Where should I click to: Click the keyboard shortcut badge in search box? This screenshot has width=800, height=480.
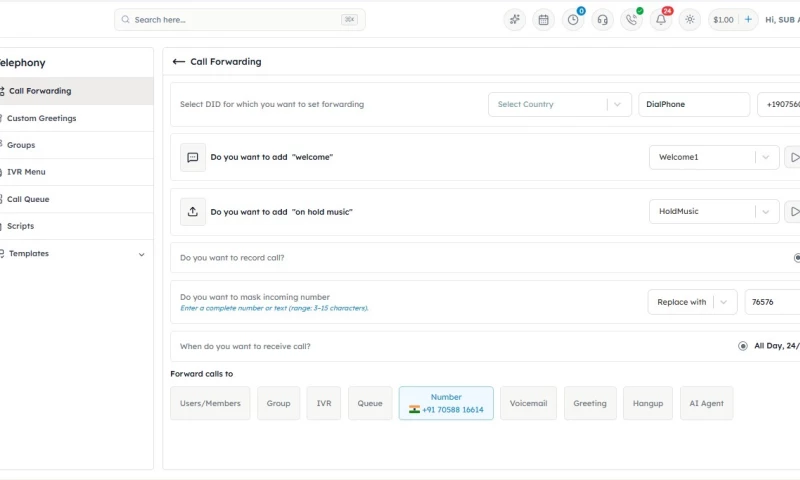(x=349, y=19)
